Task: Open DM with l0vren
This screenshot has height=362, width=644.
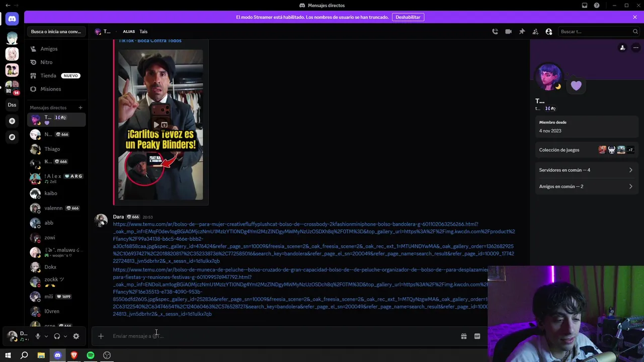Action: click(x=56, y=311)
